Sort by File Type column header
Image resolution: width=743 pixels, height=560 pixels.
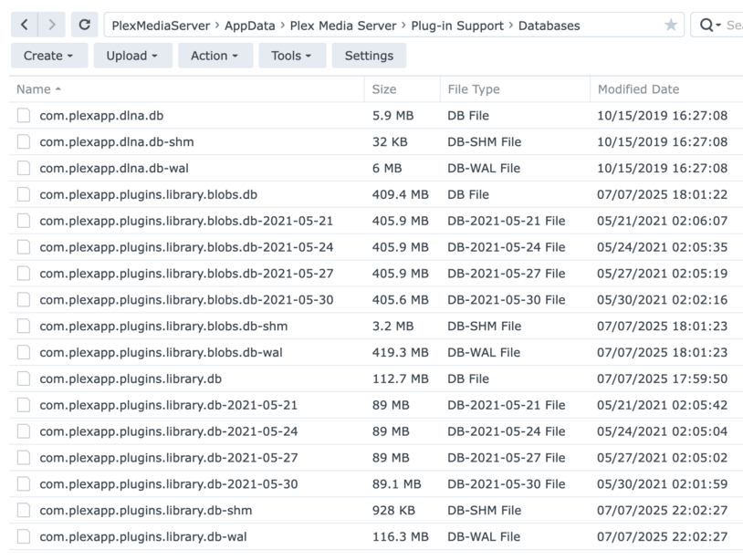515,89
